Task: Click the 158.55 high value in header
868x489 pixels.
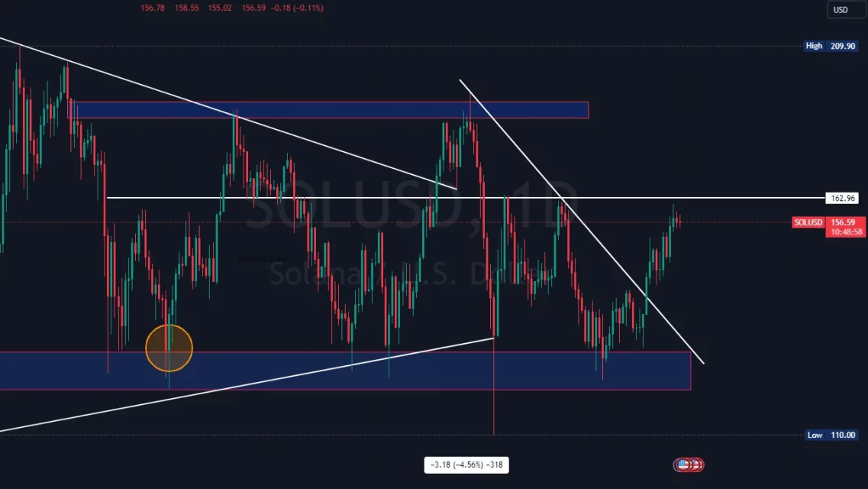Action: 186,8
